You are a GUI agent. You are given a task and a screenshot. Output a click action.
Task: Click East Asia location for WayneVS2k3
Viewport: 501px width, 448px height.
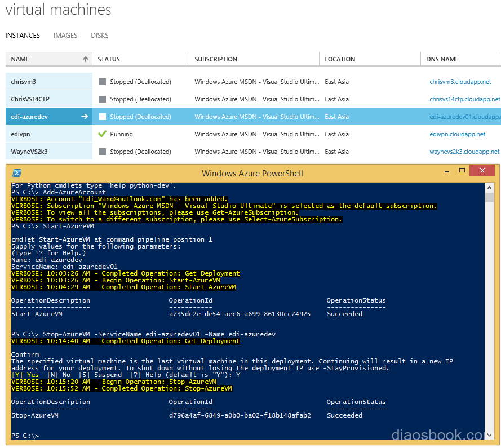tap(337, 152)
